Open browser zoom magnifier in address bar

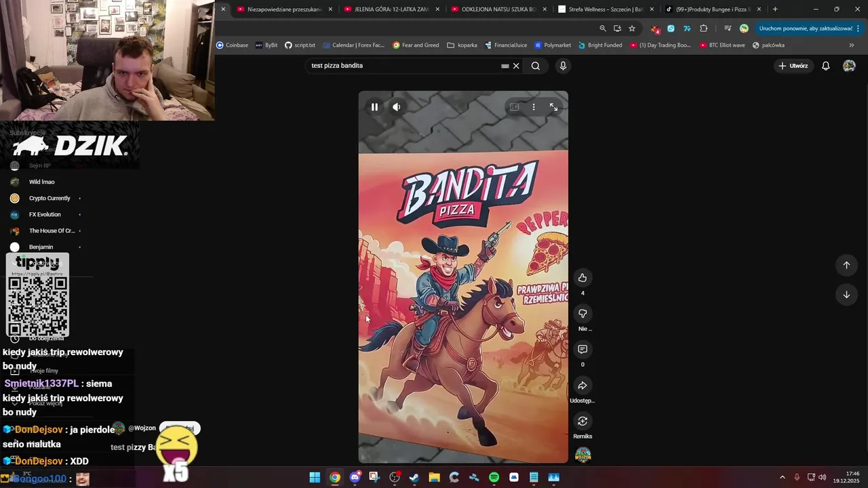coord(603,28)
